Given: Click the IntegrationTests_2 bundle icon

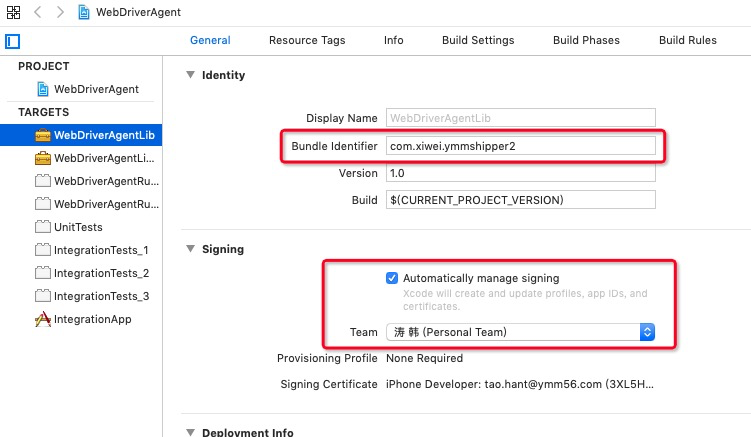Looking at the screenshot, I should (43, 273).
